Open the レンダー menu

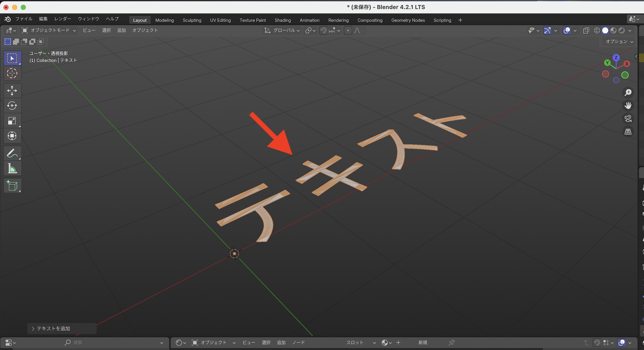[62, 19]
